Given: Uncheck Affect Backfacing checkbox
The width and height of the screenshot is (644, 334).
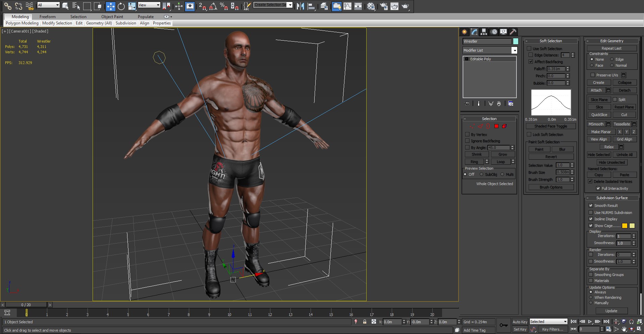Looking at the screenshot, I should [531, 62].
